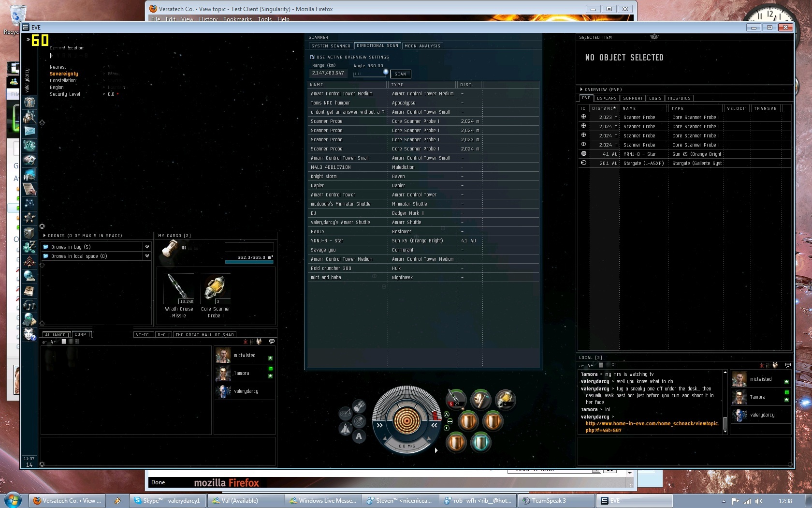The image size is (812, 508).
Task: Switch cargo to icon view mode
Action: [184, 248]
